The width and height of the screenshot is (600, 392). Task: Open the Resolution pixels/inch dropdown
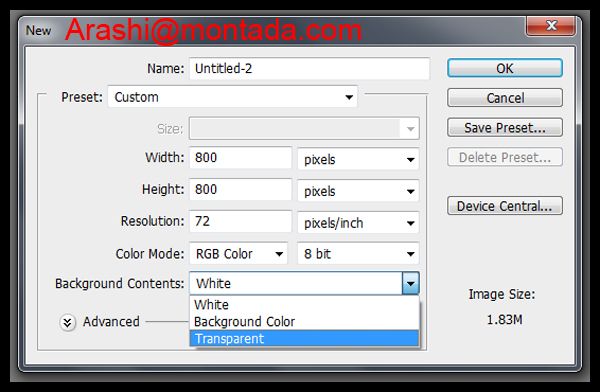click(358, 223)
